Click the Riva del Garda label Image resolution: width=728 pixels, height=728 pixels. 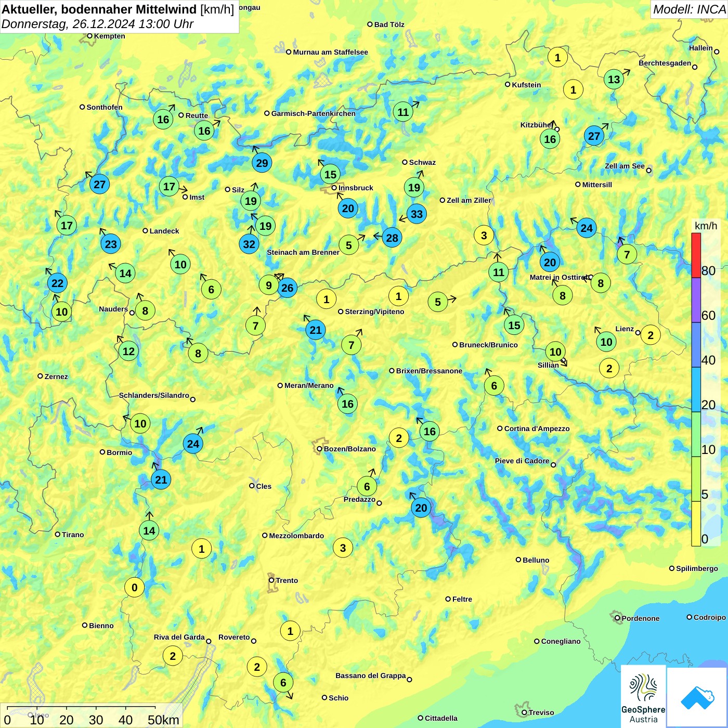pyautogui.click(x=179, y=637)
